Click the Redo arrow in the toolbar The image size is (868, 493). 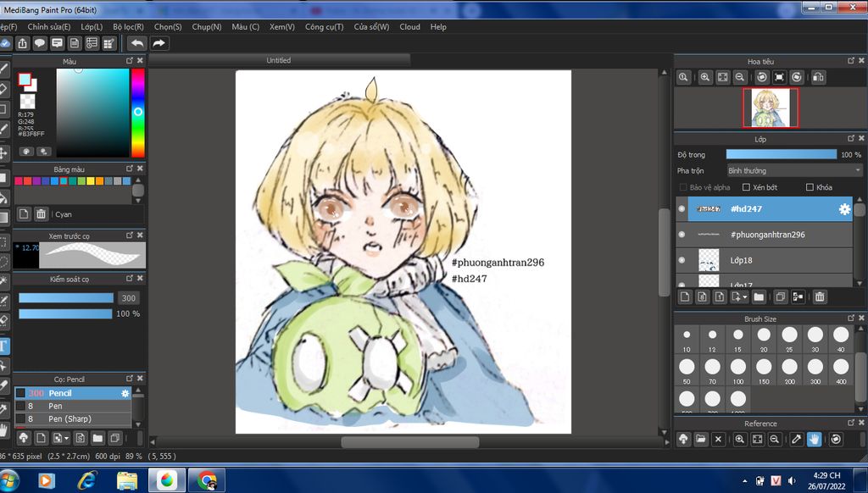[159, 43]
